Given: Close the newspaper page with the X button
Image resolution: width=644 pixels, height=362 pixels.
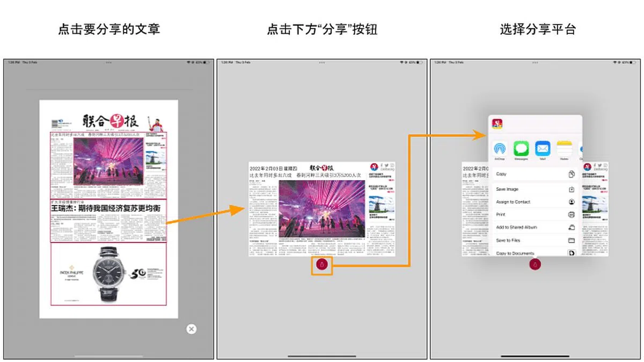Looking at the screenshot, I should (192, 329).
